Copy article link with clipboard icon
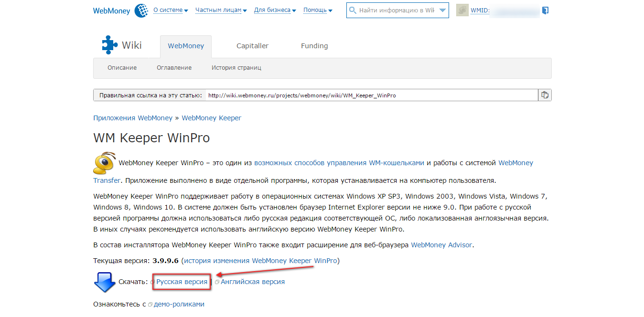 tap(545, 95)
